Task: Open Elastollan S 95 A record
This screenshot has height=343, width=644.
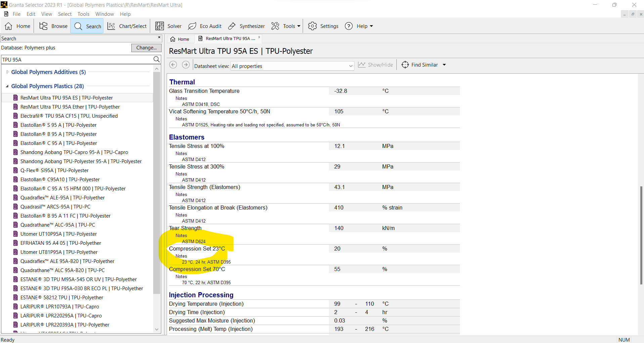Action: click(x=58, y=125)
